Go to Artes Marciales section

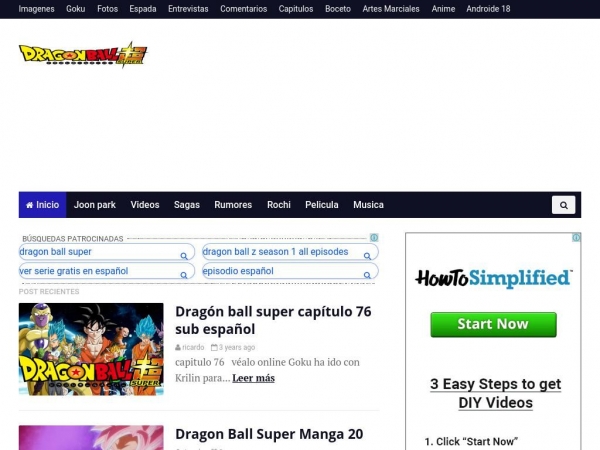(391, 9)
